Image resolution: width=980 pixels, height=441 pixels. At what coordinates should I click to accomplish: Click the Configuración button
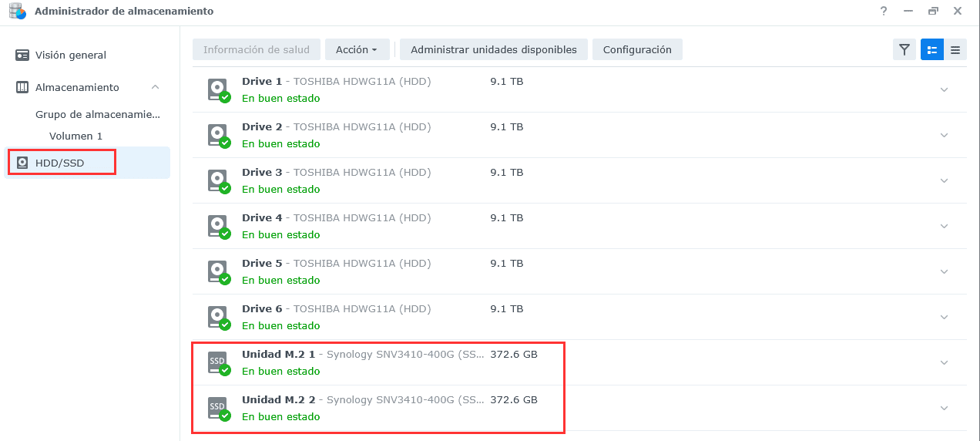tap(637, 50)
